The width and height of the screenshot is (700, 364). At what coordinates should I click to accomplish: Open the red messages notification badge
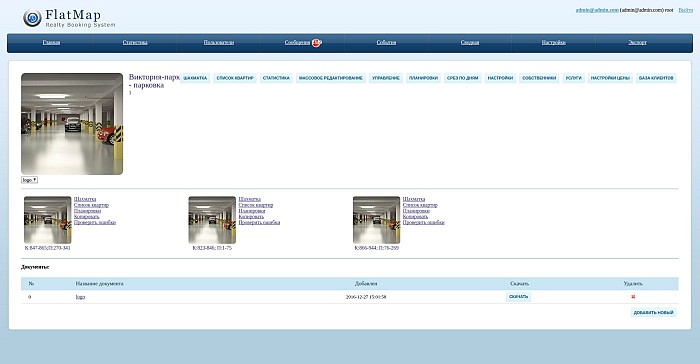coord(317,42)
